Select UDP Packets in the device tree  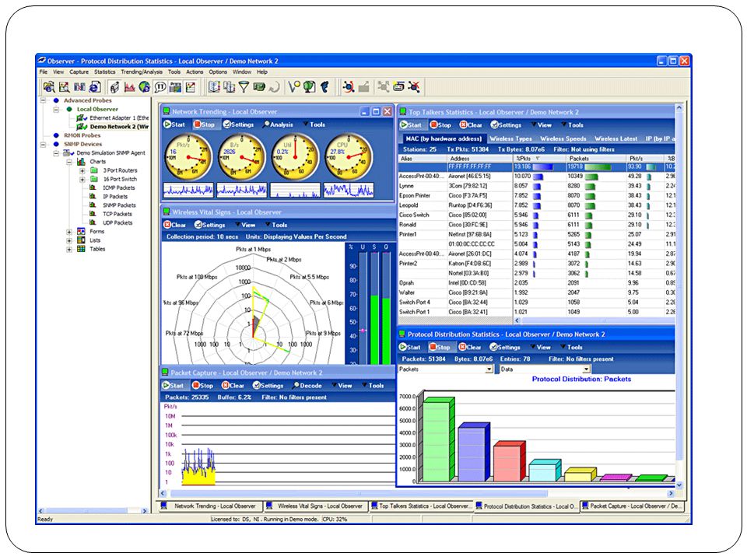click(x=117, y=222)
